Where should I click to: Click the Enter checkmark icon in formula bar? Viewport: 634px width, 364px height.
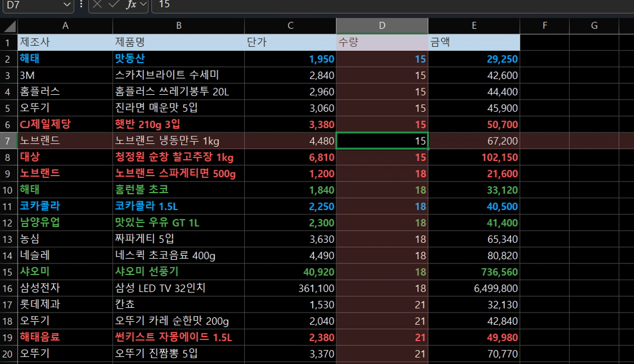(x=114, y=4)
